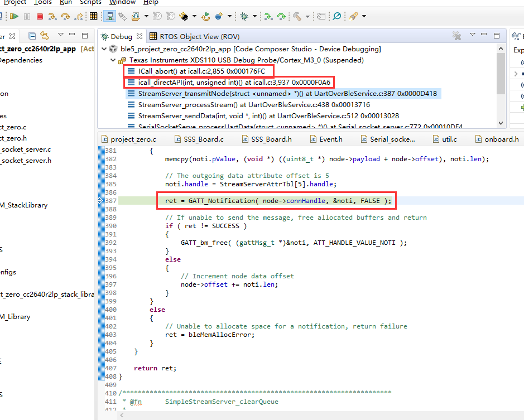Viewport: 524px width, 420px height.
Task: Click Remove All Terminated Launches icon
Action: point(456,36)
